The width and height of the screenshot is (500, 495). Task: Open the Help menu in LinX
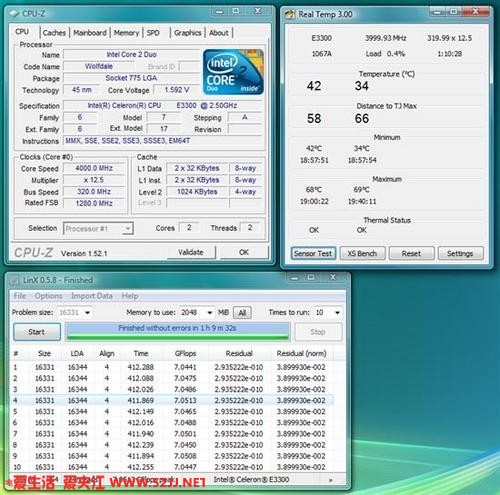(x=130, y=296)
